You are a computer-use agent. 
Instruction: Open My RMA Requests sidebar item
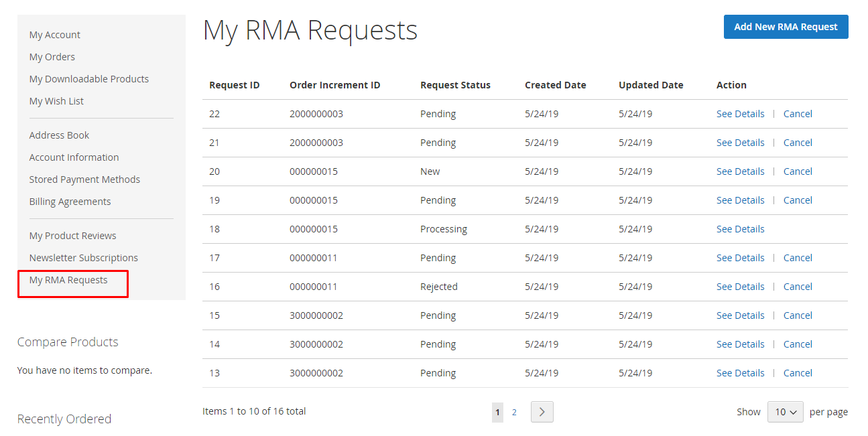coord(68,280)
